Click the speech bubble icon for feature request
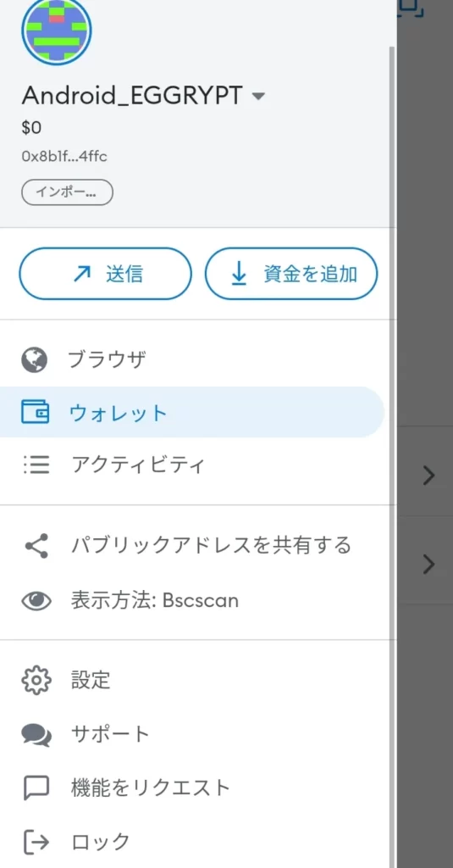Viewport: 453px width, 868px height. point(36,787)
